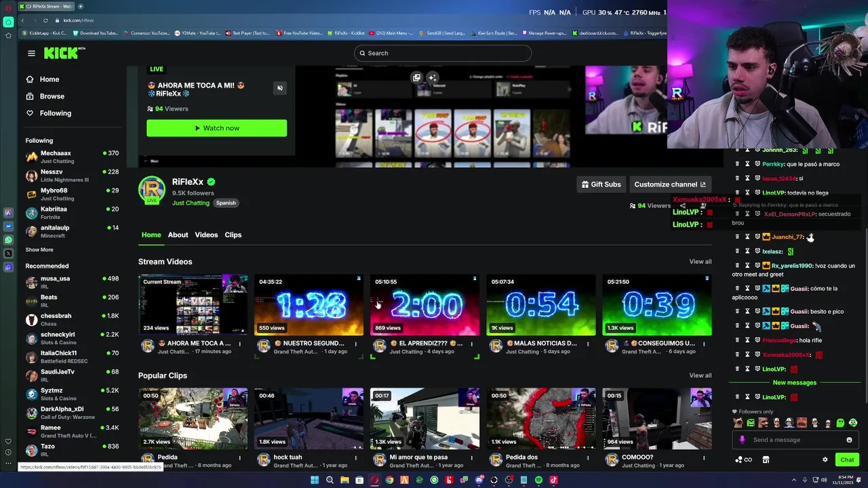The width and height of the screenshot is (868, 488).
Task: Delete Perrkky's chat message
Action: tap(737, 164)
